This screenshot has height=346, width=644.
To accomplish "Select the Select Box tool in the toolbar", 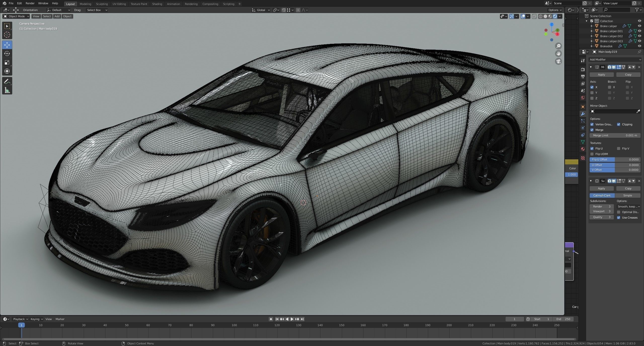I will 7,26.
